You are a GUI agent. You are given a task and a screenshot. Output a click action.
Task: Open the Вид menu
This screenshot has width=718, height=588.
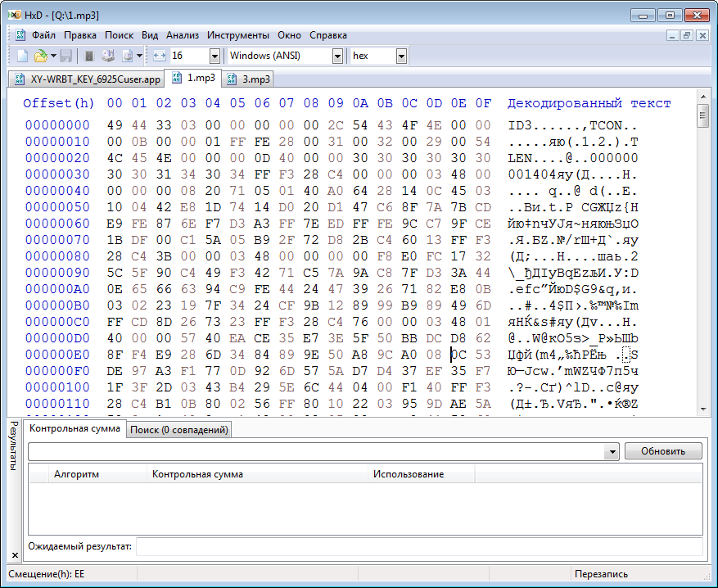(x=150, y=35)
